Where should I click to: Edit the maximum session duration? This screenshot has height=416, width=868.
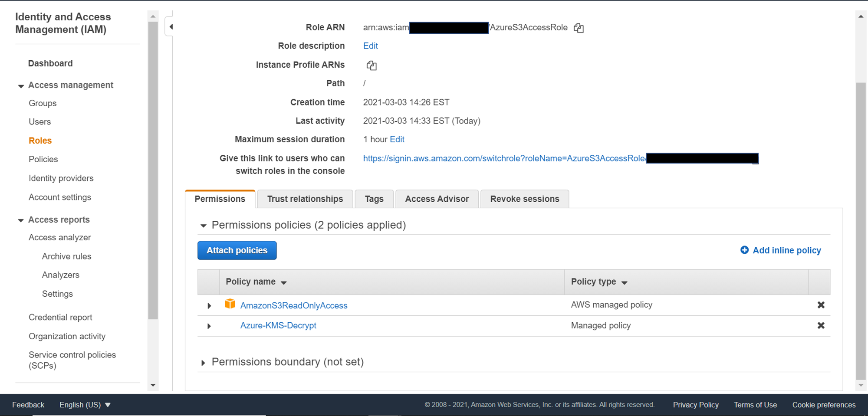tap(397, 139)
